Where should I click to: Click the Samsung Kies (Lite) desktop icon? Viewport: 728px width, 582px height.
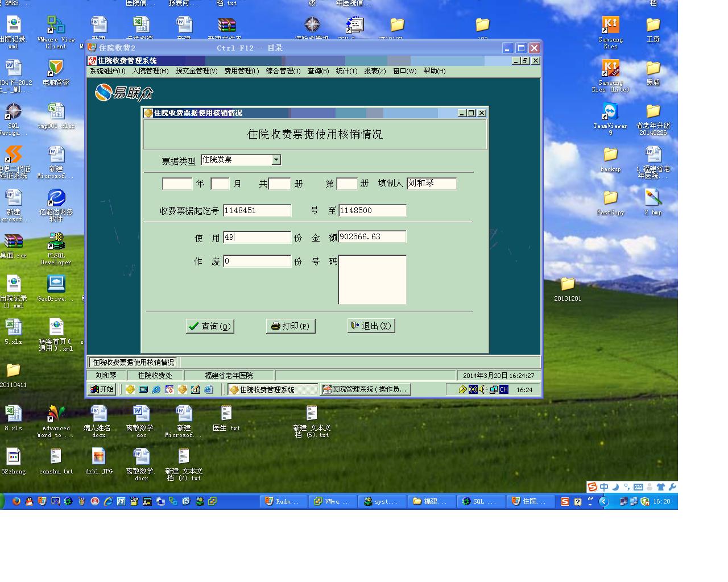pyautogui.click(x=610, y=76)
